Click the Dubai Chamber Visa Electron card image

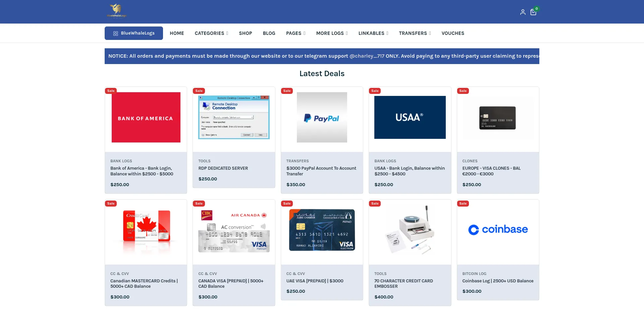coord(322,230)
